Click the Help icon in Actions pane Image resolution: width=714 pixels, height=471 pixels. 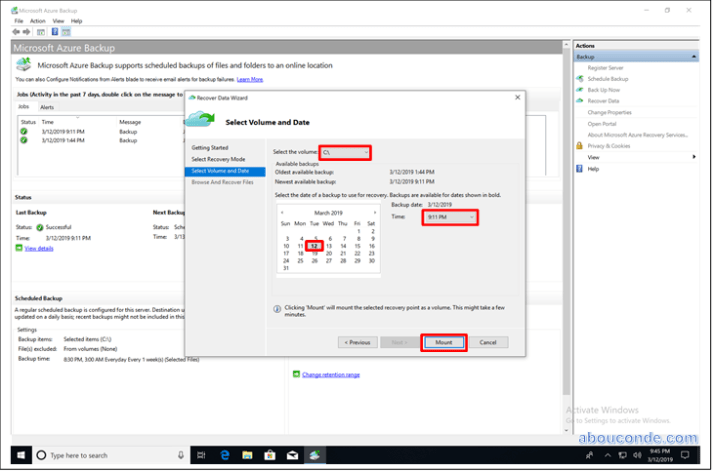click(x=580, y=169)
